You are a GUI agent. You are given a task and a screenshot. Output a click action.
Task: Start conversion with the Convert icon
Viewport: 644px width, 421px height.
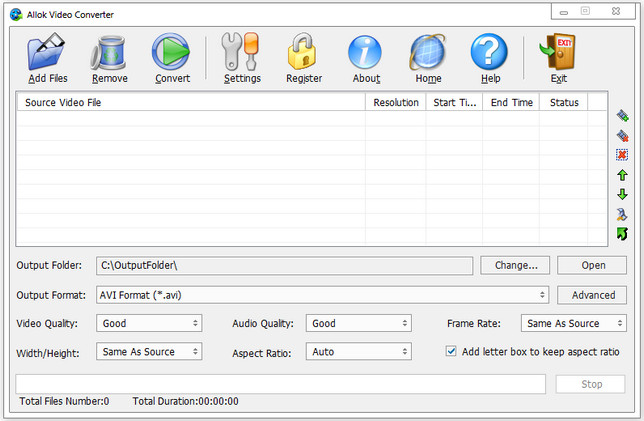coord(171,52)
